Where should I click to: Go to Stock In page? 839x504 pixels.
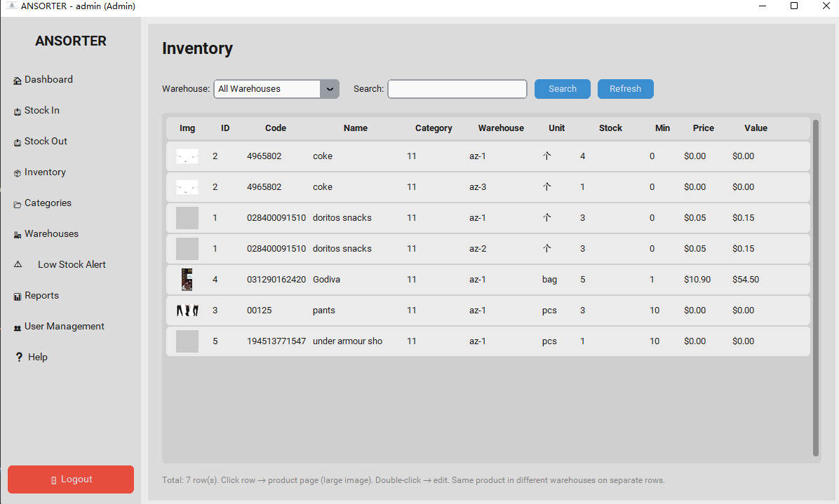pyautogui.click(x=41, y=111)
